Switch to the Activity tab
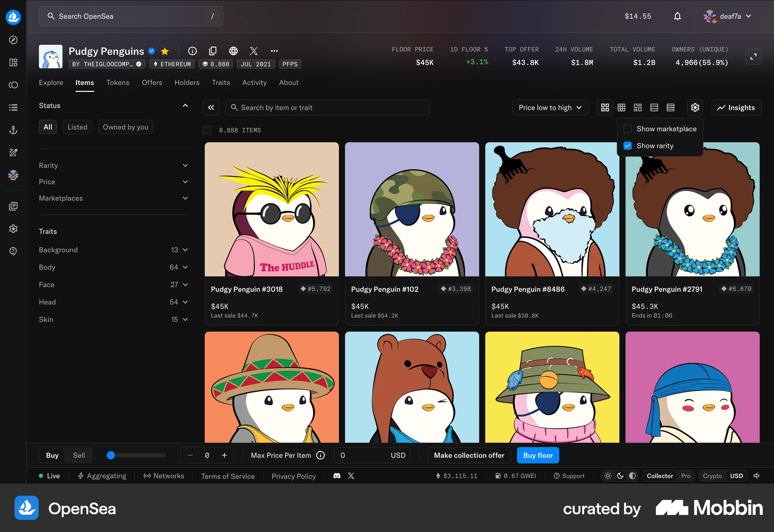The width and height of the screenshot is (774, 532). [254, 83]
